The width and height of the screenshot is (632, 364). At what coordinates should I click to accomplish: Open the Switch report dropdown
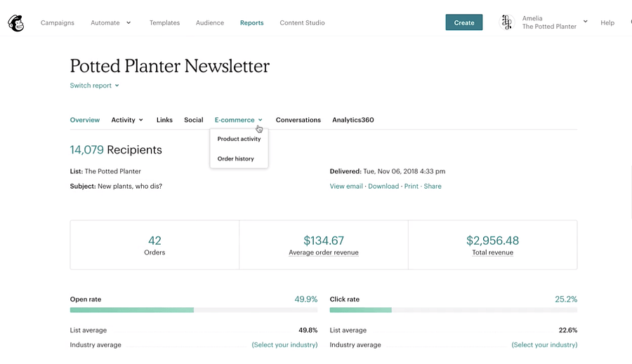point(94,86)
